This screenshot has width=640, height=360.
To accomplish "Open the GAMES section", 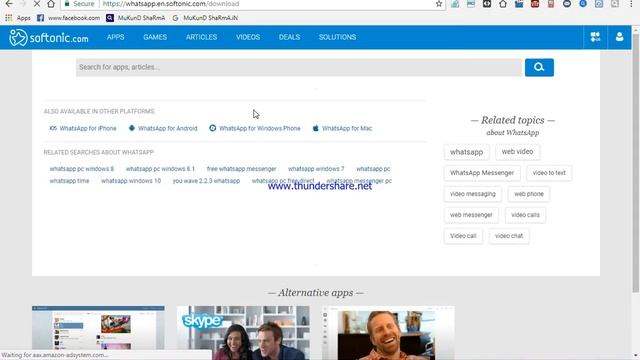I will 155,37.
